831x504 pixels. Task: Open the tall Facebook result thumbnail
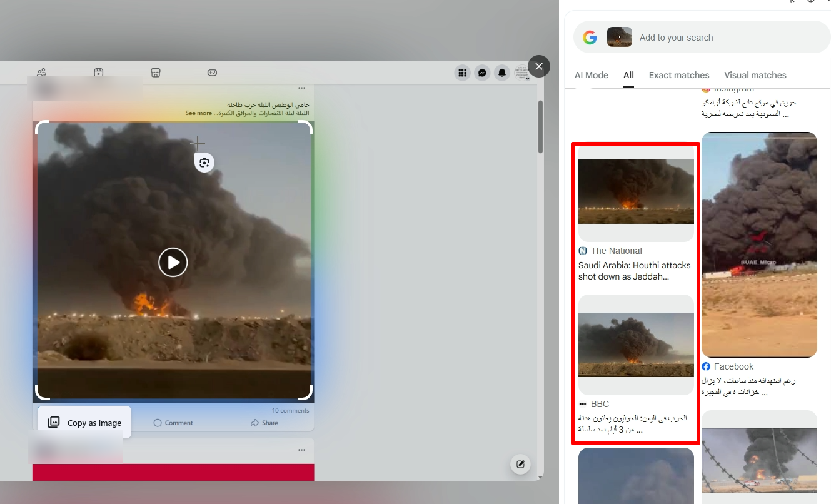759,244
